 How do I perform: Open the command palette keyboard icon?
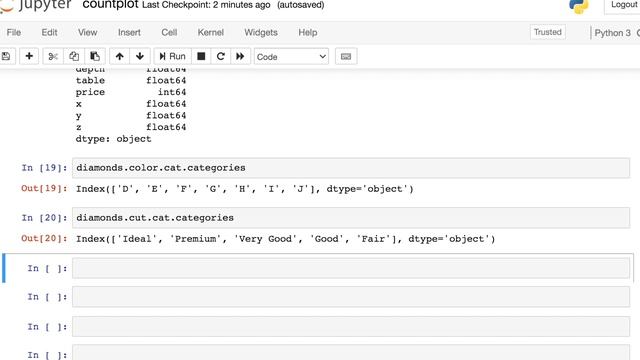(x=346, y=56)
